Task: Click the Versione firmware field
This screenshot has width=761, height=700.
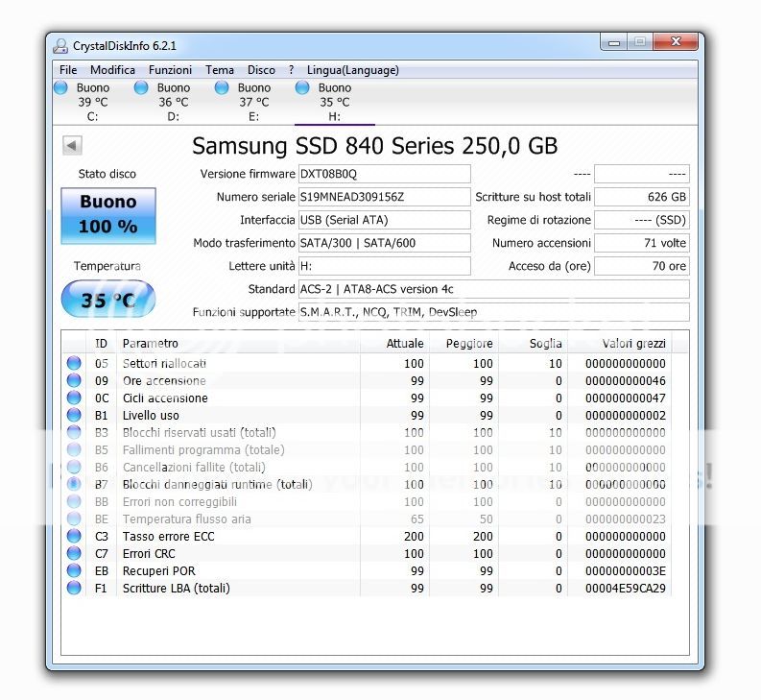Action: (384, 174)
